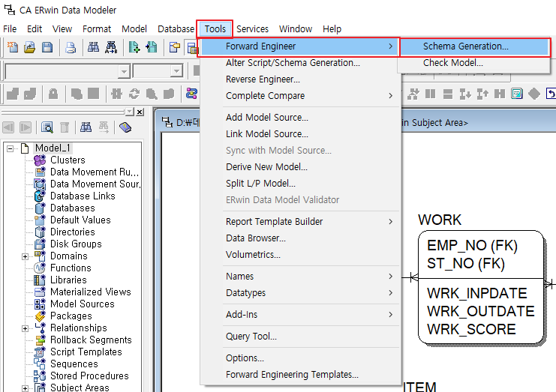The height and width of the screenshot is (392, 556).
Task: Open the Model Explorer pane options arrow
Action: [x=130, y=112]
